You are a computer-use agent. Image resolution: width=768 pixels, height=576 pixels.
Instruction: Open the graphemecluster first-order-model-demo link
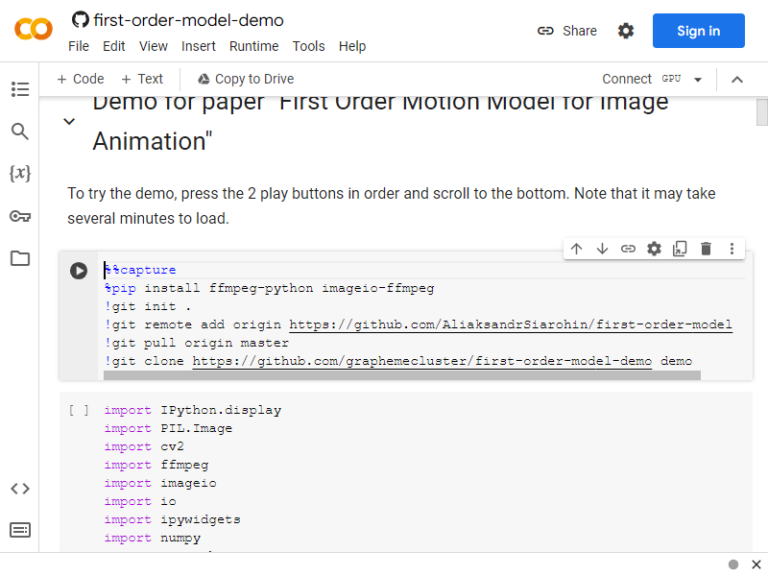point(422,361)
